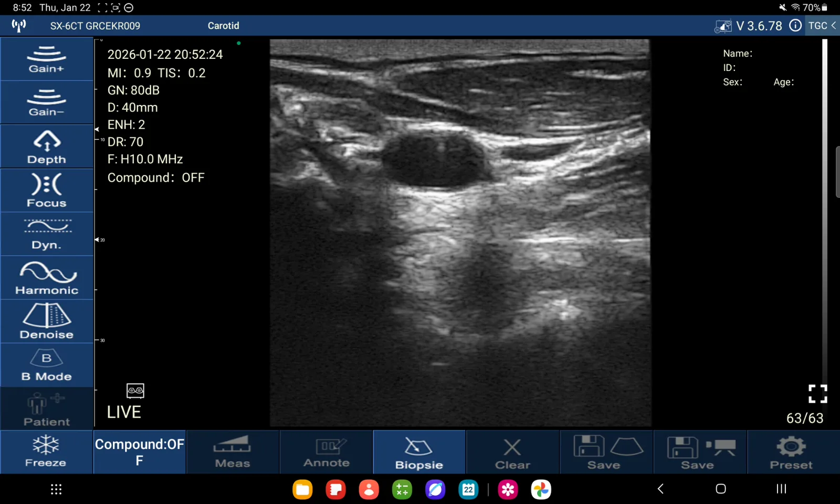Decrease gain with Gain- button
840x504 pixels.
click(47, 102)
